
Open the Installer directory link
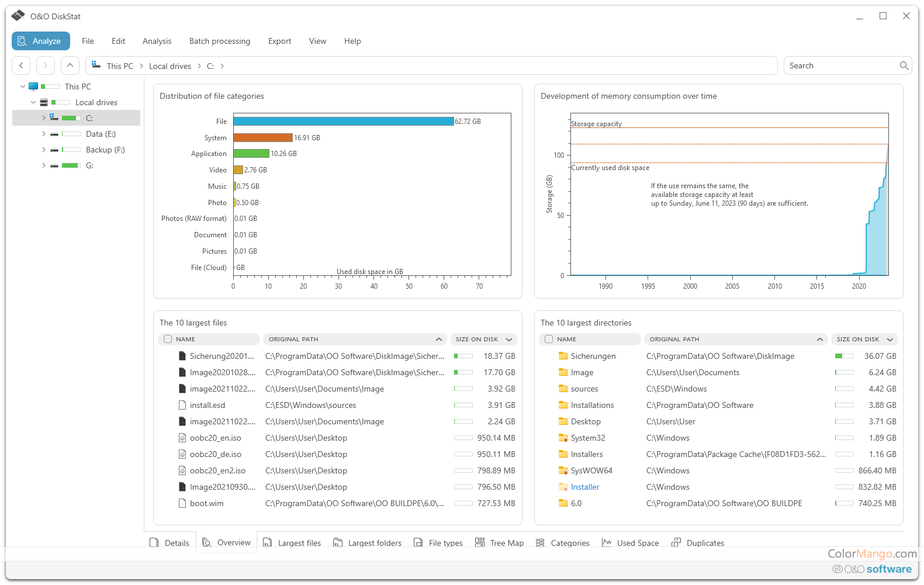(585, 487)
